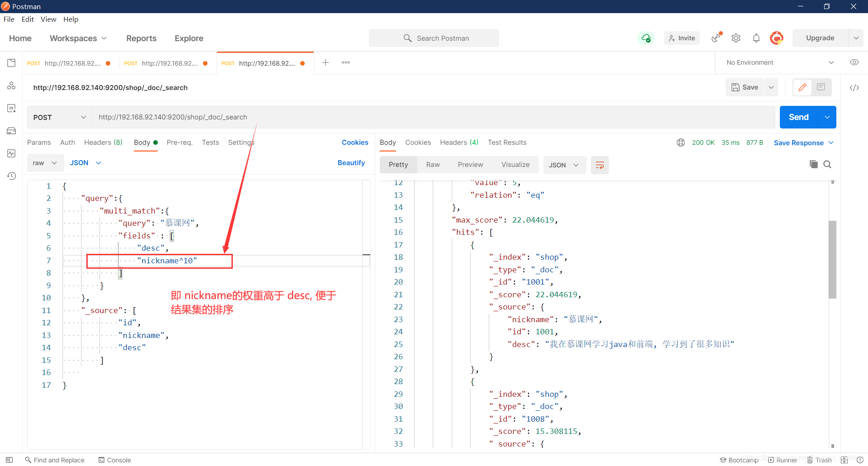This screenshot has width=868, height=466.
Task: Open the tab options three-dot menu
Action: (x=346, y=62)
